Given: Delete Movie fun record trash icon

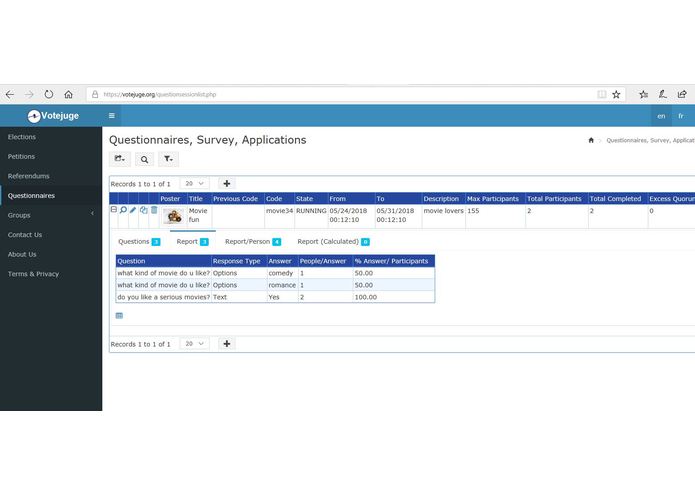Looking at the screenshot, I should pyautogui.click(x=154, y=210).
